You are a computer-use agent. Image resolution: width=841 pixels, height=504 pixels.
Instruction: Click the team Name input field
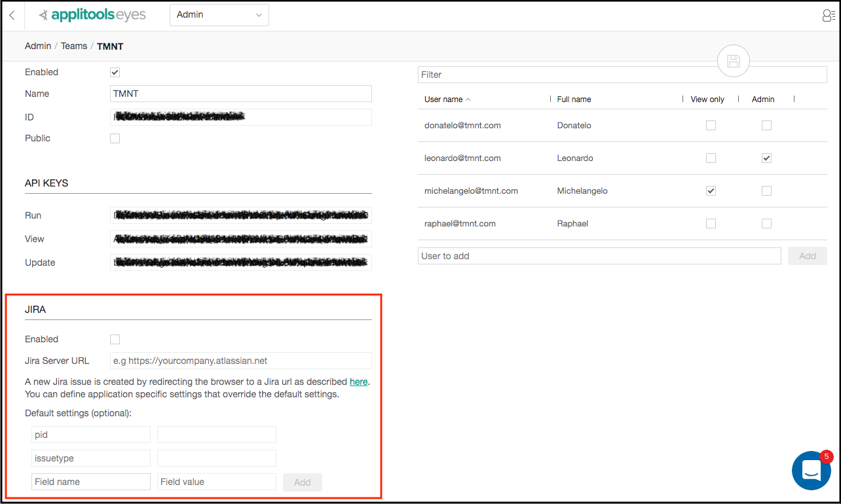coord(241,94)
